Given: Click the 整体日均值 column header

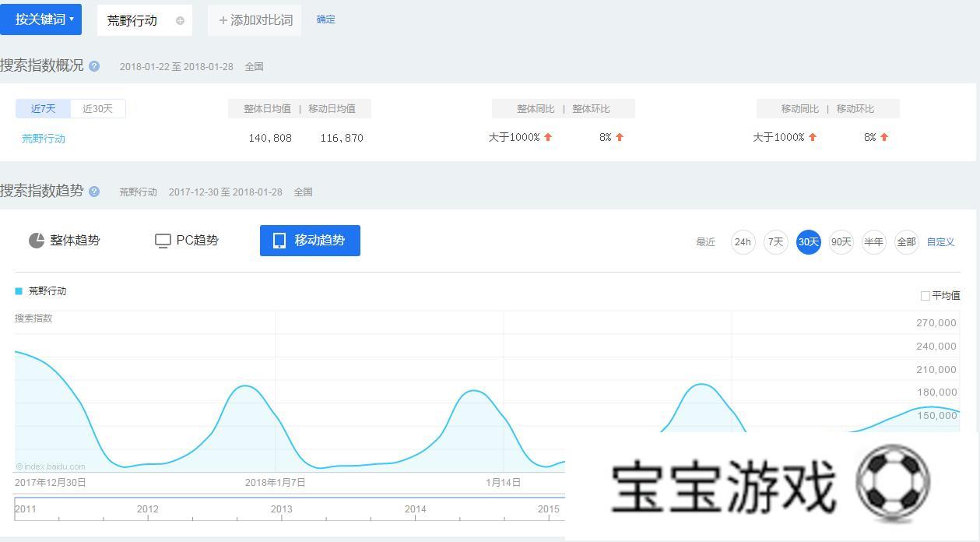Looking at the screenshot, I should 267,109.
